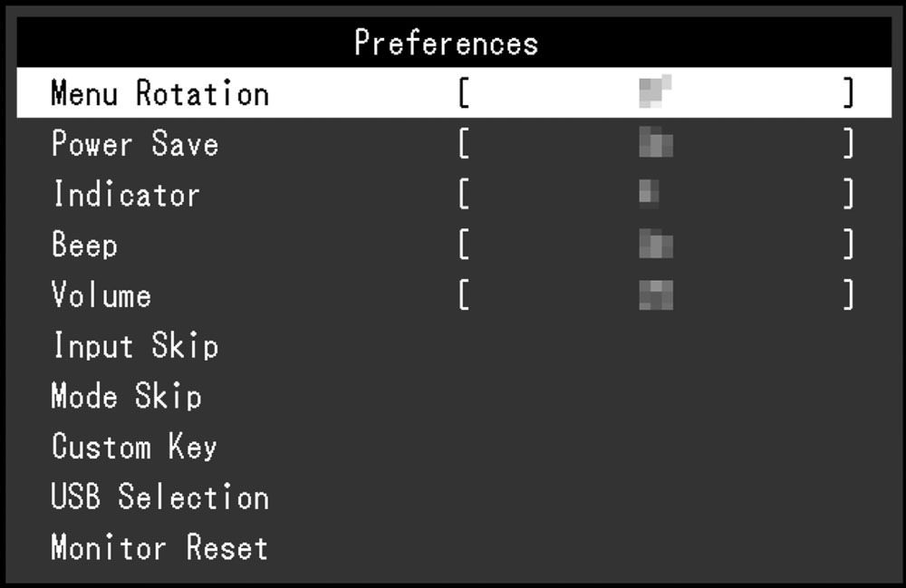Select the Beep setting label

[x=84, y=245]
